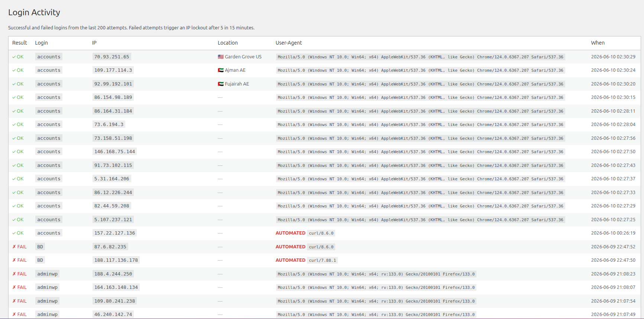Click IP address 91.73.102.115
Screen dimensions: 644x319
tap(113, 165)
